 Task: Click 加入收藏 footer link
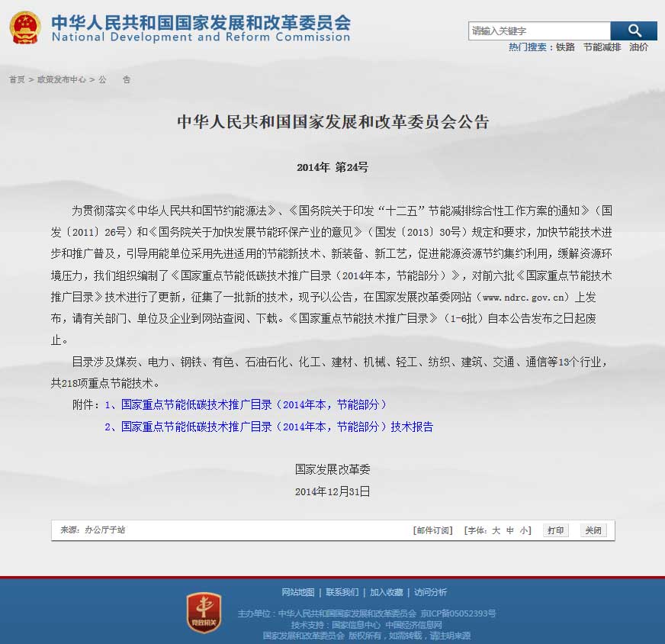click(386, 592)
